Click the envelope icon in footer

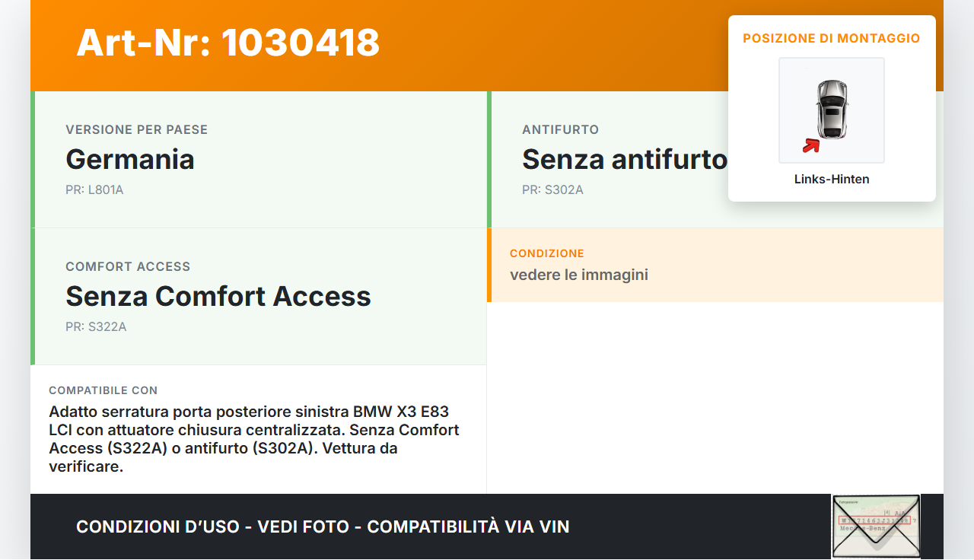[876, 527]
